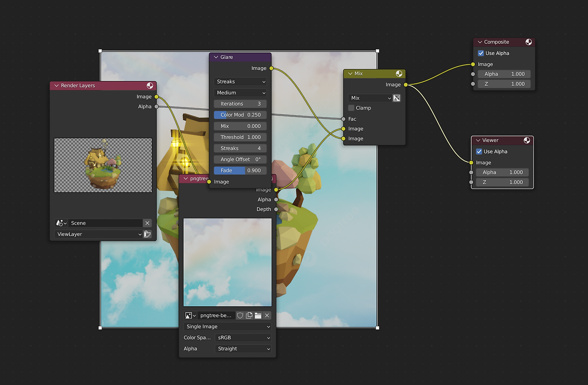The width and height of the screenshot is (588, 385).
Task: Click the Render Layers Image output socket
Action: (157, 97)
